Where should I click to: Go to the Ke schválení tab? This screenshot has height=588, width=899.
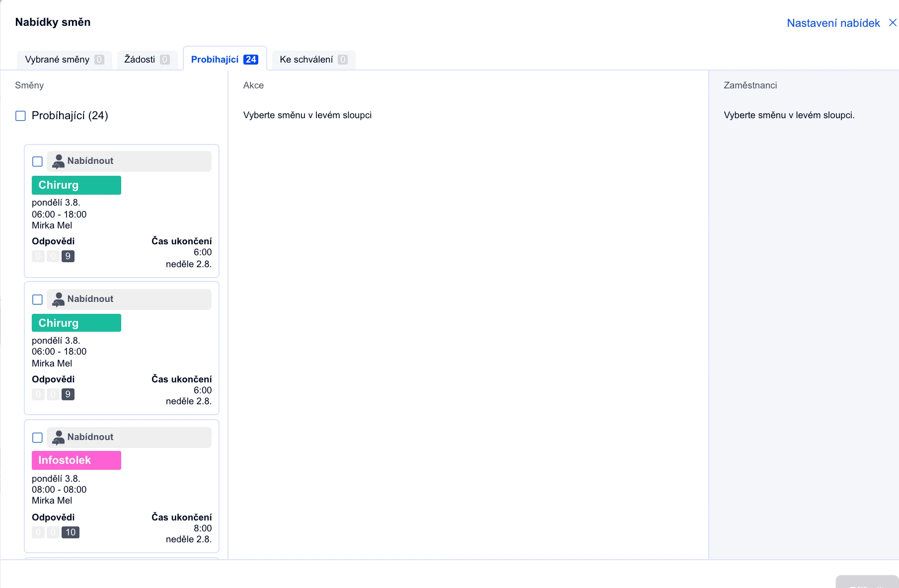(313, 60)
